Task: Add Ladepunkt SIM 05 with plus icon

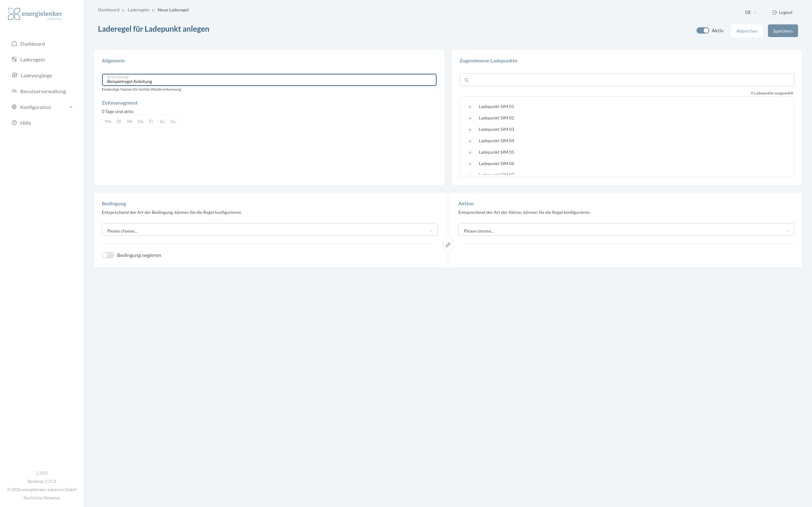Action: click(x=470, y=152)
